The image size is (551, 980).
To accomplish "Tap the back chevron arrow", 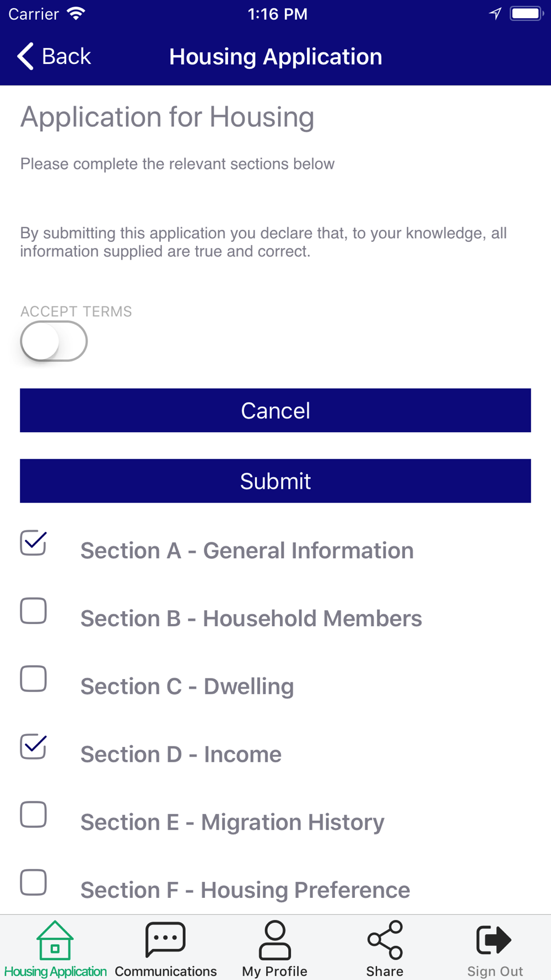I will pyautogui.click(x=25, y=56).
